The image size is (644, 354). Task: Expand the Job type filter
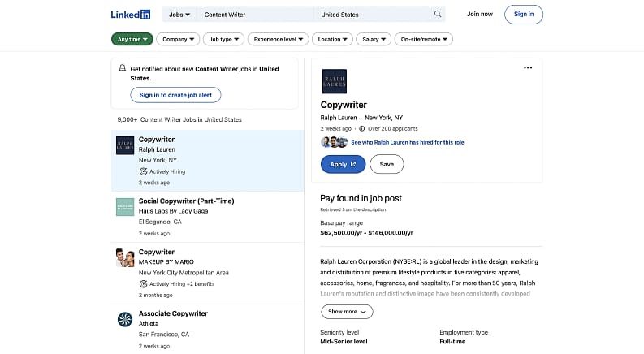[224, 39]
